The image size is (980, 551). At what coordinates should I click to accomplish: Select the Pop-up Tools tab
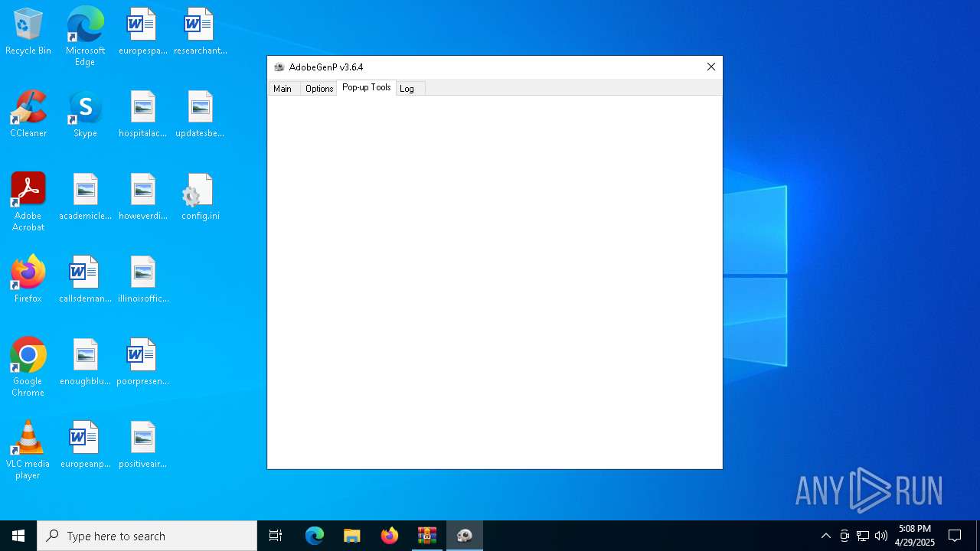click(366, 87)
